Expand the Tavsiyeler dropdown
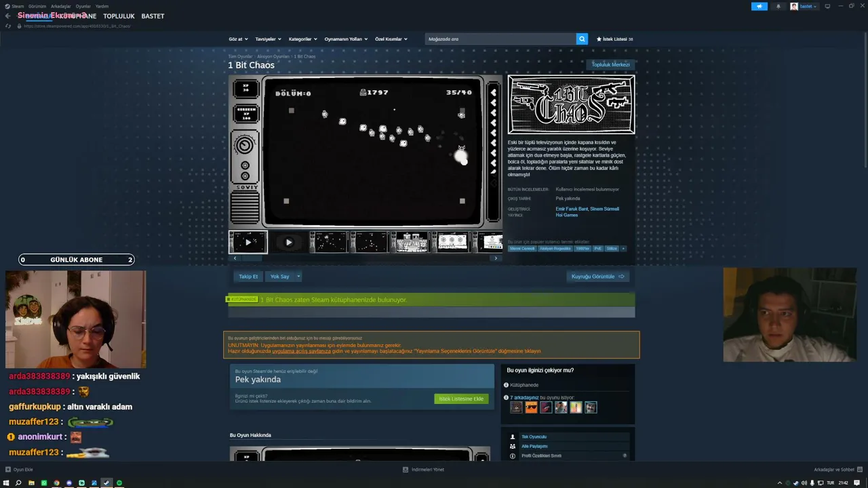Viewport: 868px width, 488px height. [x=268, y=39]
